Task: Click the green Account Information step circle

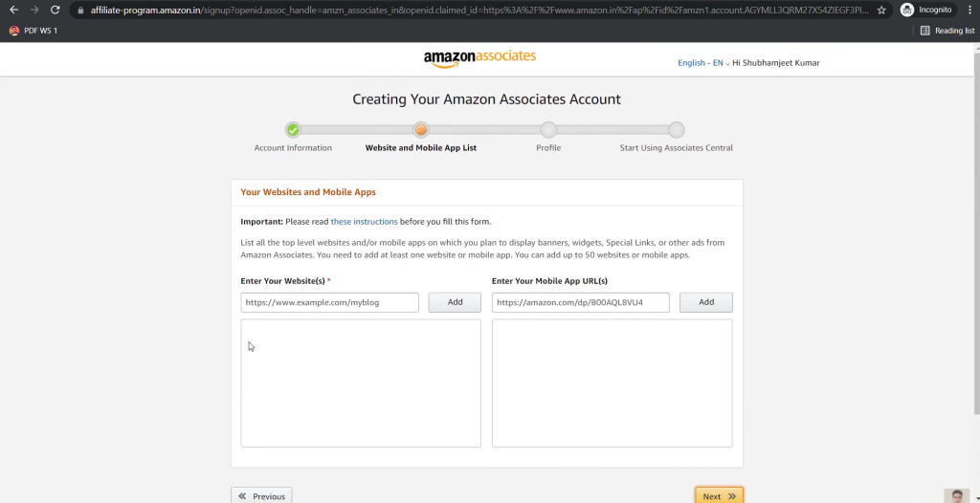Action: 293,130
